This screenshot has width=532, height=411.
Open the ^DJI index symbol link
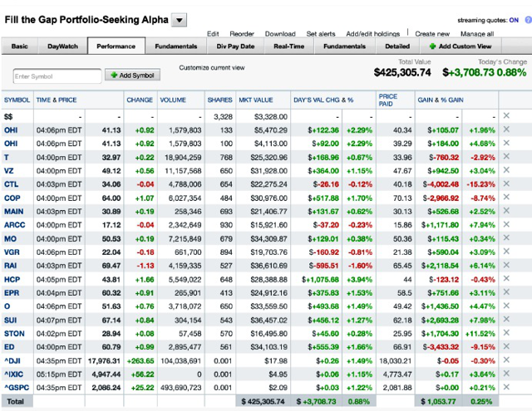[x=12, y=361]
